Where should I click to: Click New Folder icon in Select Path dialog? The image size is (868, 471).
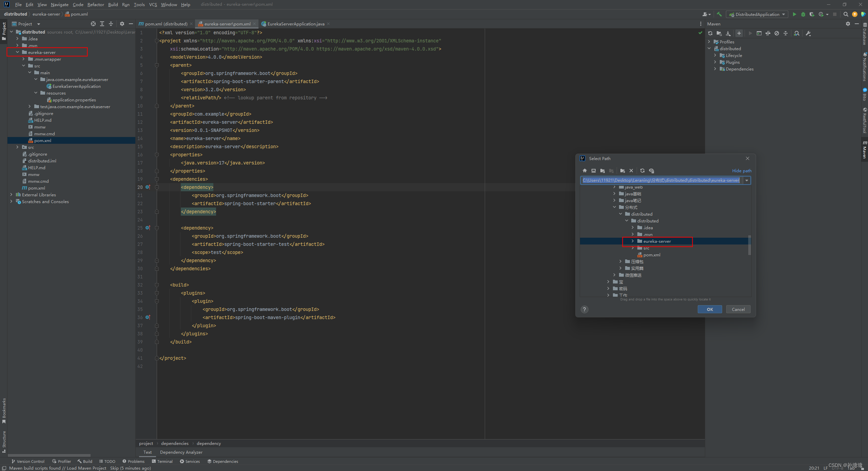tap(622, 171)
